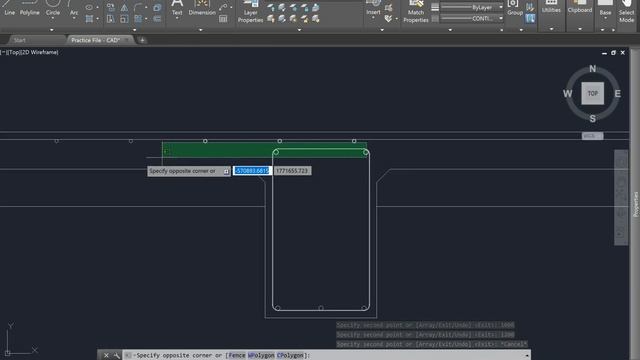Screen dimensions: 640x360
Task: Click the Group tool
Action: (515, 8)
